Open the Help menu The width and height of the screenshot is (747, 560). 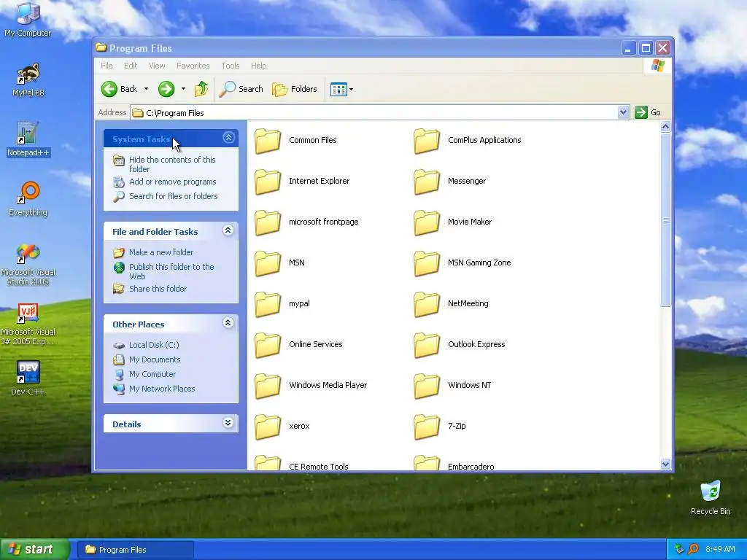coord(259,66)
